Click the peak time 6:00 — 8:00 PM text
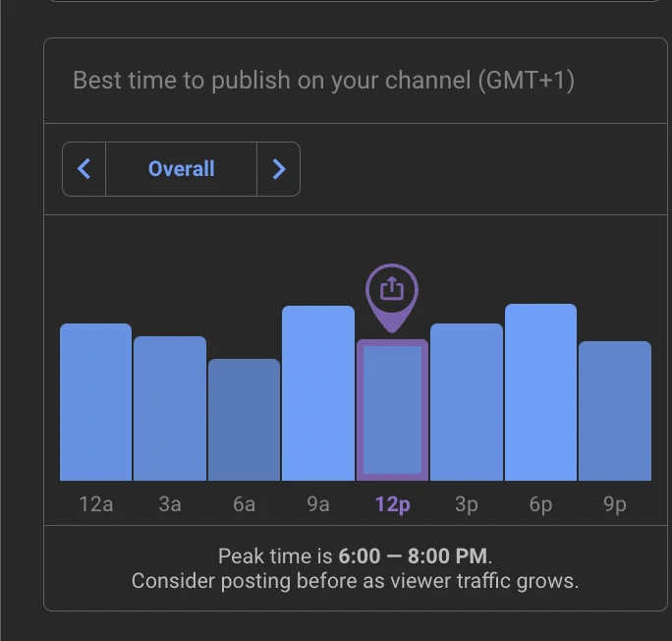 [413, 556]
